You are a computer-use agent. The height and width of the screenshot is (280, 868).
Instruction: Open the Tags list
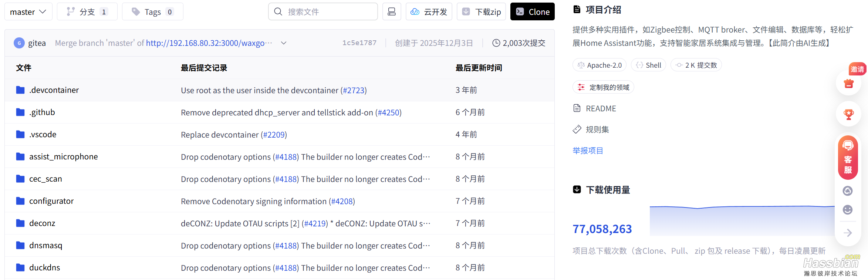(152, 12)
